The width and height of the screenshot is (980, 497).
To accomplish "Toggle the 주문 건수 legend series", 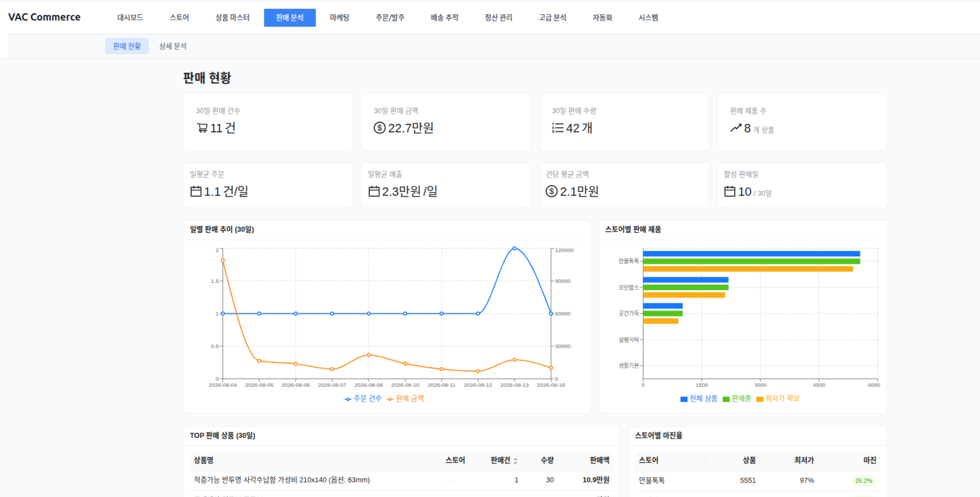I will click(363, 399).
